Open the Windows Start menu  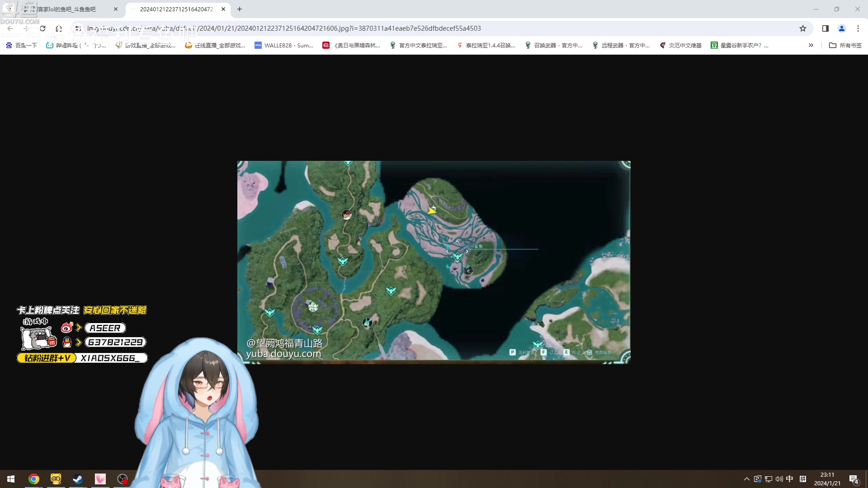[x=11, y=479]
